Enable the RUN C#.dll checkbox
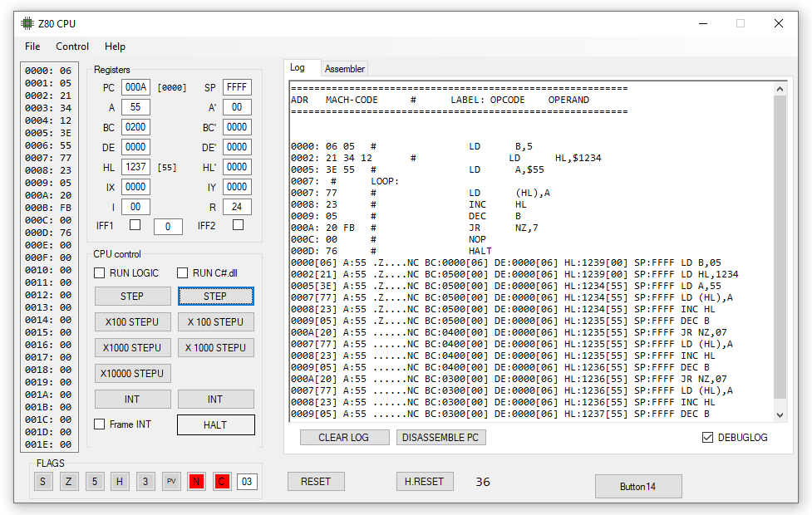This screenshot has width=812, height=515. click(182, 272)
